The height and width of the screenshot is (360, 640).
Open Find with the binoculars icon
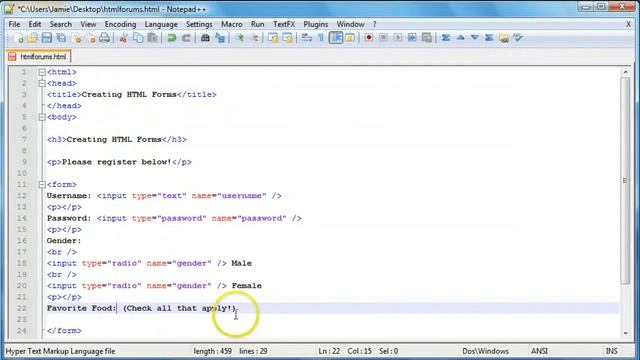[x=205, y=38]
